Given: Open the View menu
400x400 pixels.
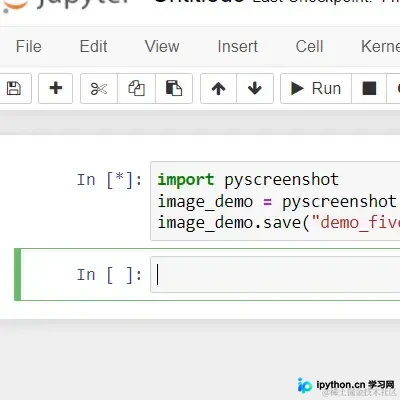Looking at the screenshot, I should coord(162,46).
